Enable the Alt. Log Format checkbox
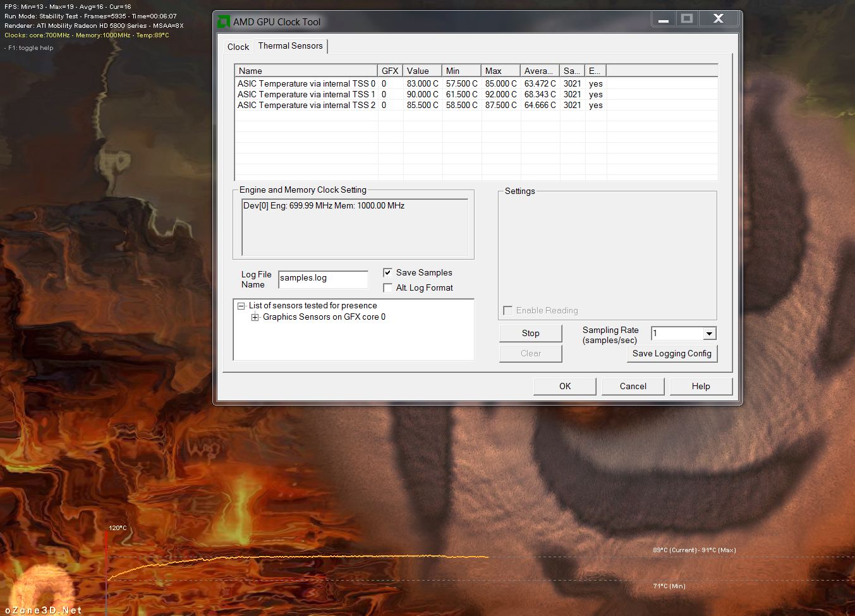Viewport: 855px width, 616px height. click(387, 287)
